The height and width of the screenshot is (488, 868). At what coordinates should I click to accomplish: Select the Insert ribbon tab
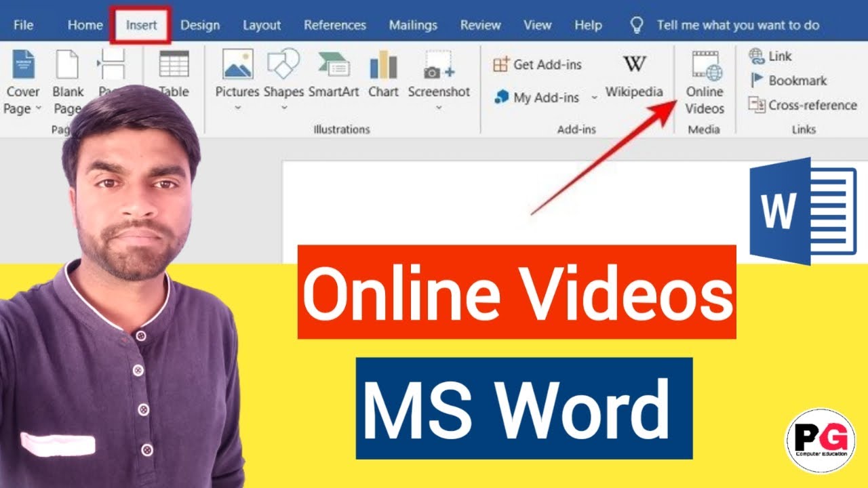tap(141, 25)
